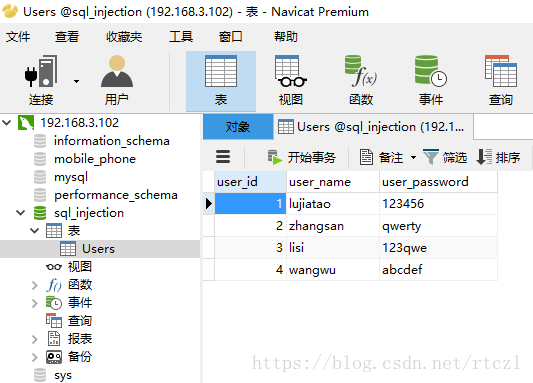
Task: Collapse the sql_injection database node
Action: (x=21, y=213)
